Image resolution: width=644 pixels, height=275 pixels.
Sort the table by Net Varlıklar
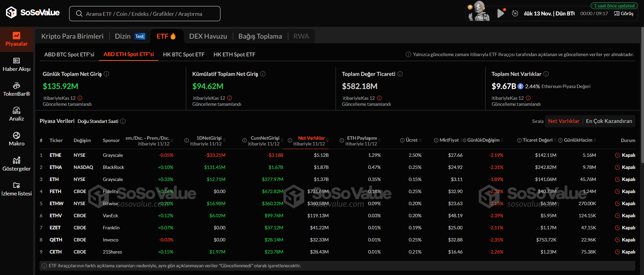point(563,121)
